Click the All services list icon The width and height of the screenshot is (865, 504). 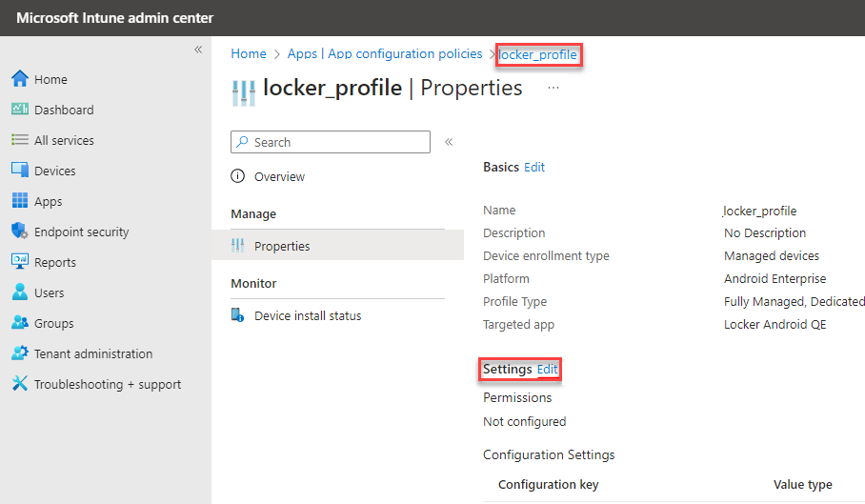(x=20, y=140)
